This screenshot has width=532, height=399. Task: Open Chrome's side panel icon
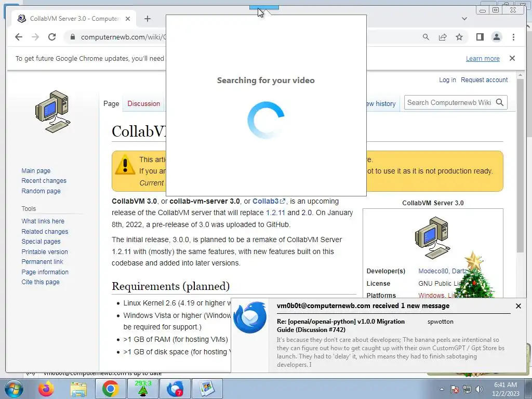480,37
